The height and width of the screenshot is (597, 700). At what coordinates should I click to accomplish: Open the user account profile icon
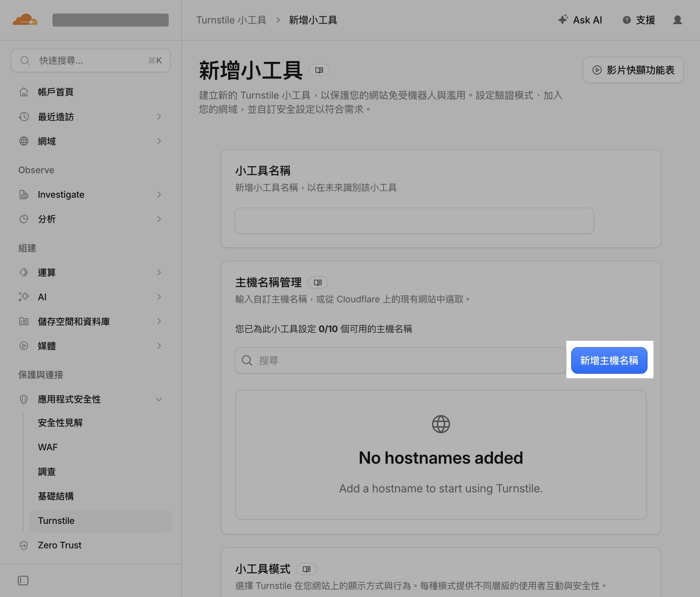point(677,20)
